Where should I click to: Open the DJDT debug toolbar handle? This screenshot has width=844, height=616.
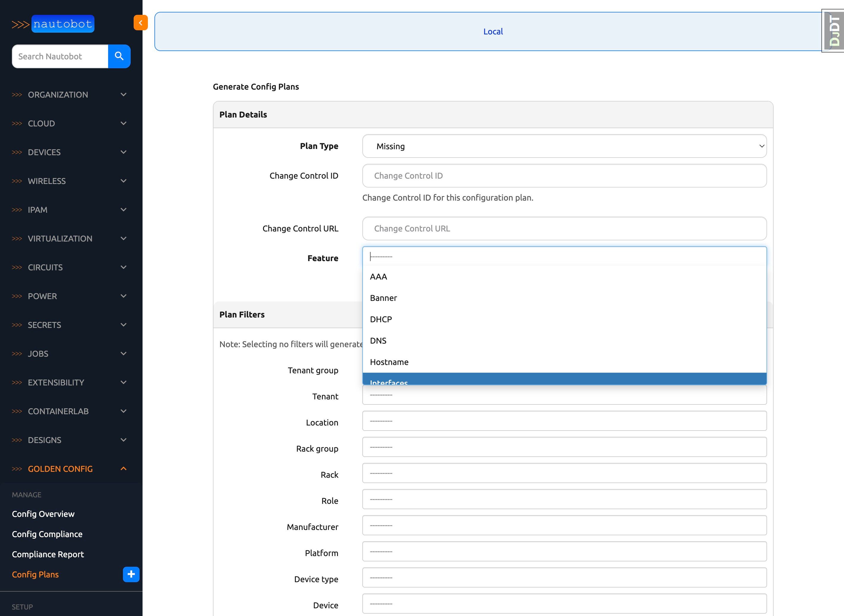834,31
